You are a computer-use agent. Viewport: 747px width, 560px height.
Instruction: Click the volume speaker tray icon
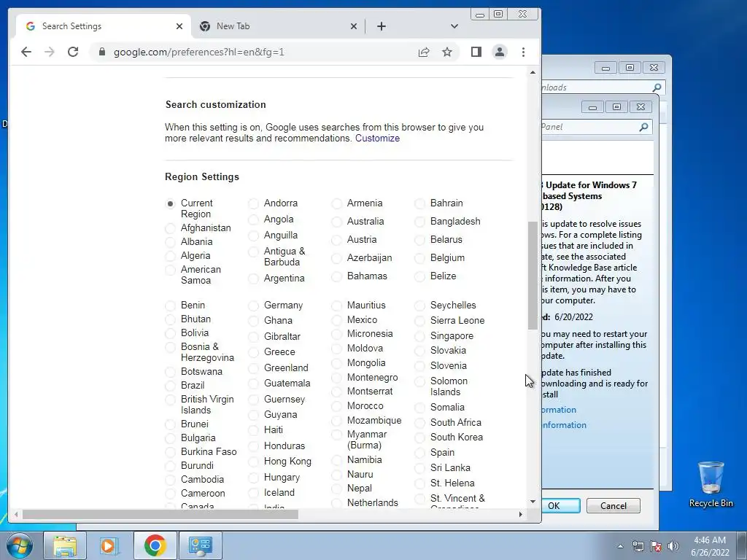coord(673,546)
